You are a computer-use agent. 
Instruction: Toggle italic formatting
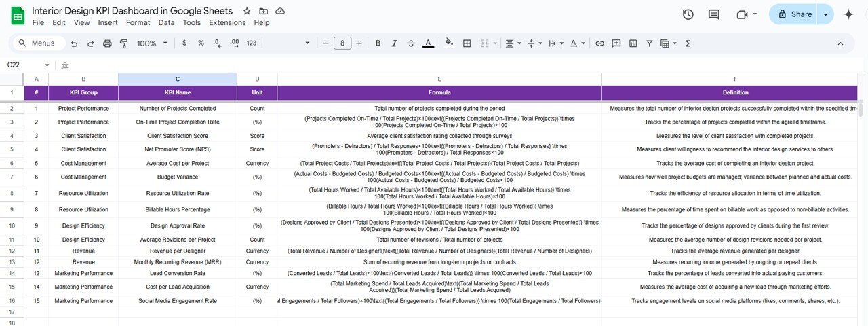point(395,43)
